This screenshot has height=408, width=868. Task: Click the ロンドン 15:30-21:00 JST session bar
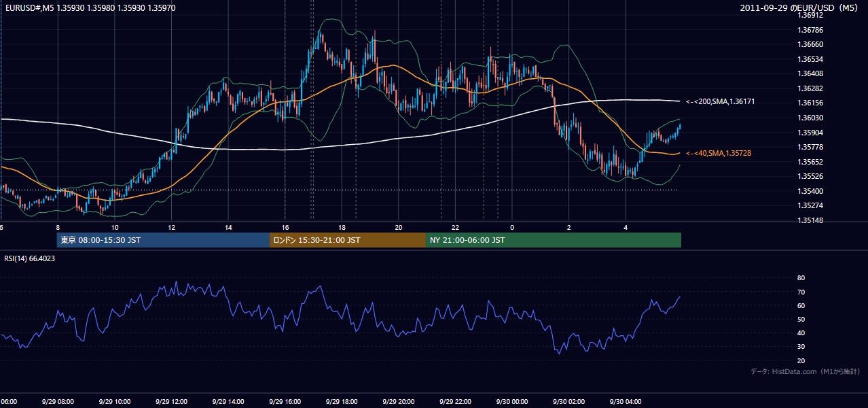(x=348, y=240)
